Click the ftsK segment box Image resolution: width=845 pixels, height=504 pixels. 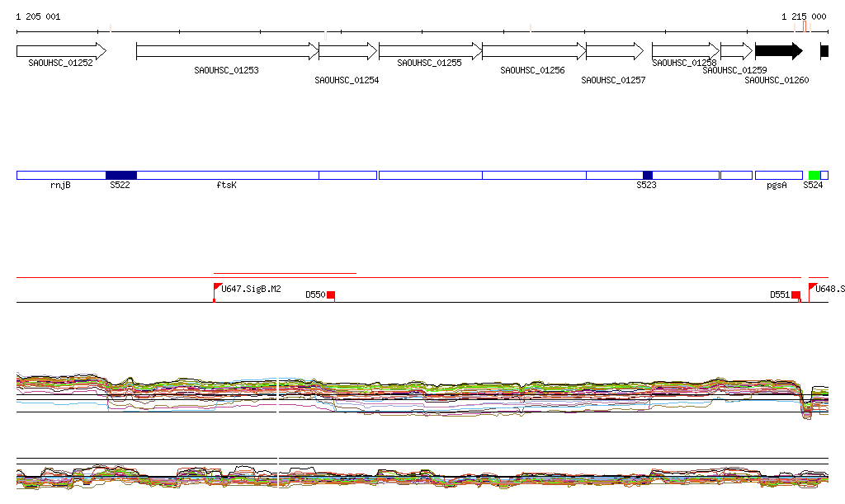coord(227,175)
